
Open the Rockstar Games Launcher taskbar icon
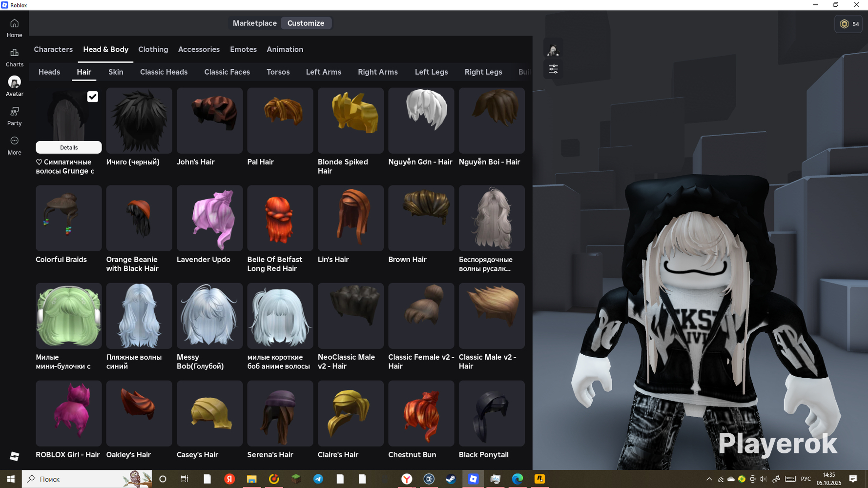[x=539, y=479]
